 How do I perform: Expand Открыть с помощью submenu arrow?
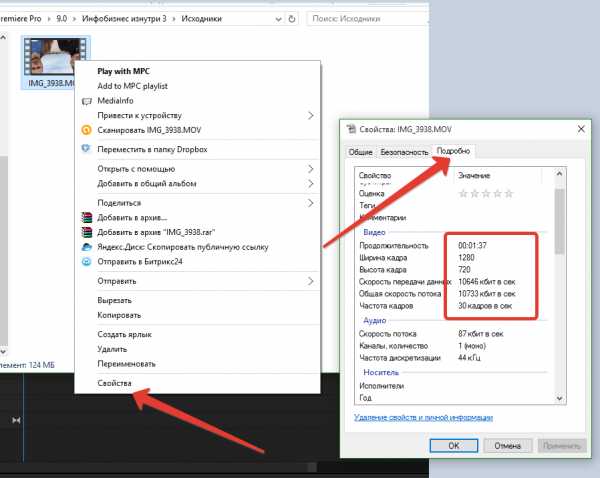[x=311, y=169]
